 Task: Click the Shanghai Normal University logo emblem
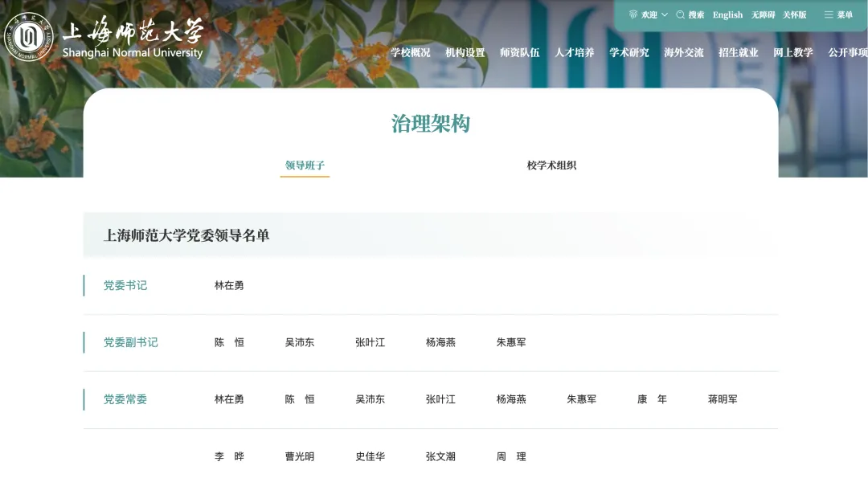[29, 37]
